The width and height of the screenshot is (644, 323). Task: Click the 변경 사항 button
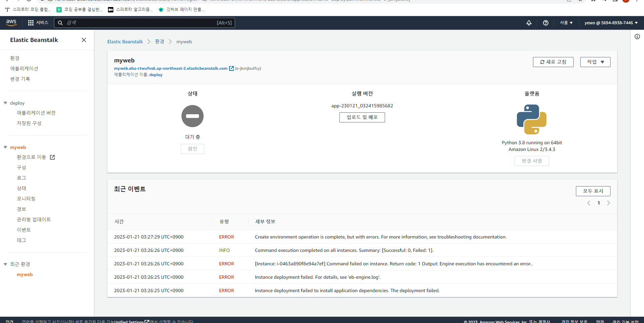532,161
